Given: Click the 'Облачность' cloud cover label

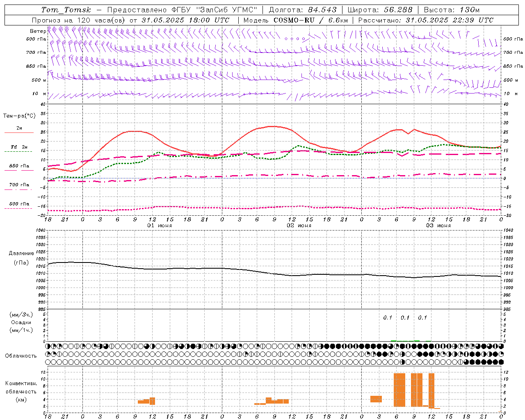Looking at the screenshot, I should [21, 356].
